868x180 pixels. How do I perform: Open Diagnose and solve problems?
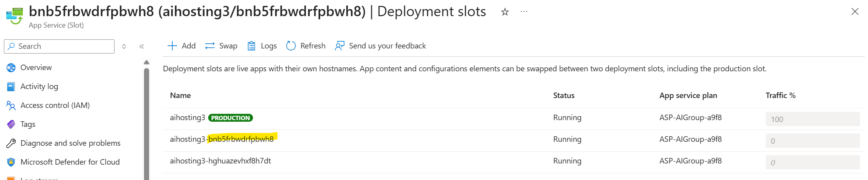click(x=70, y=143)
